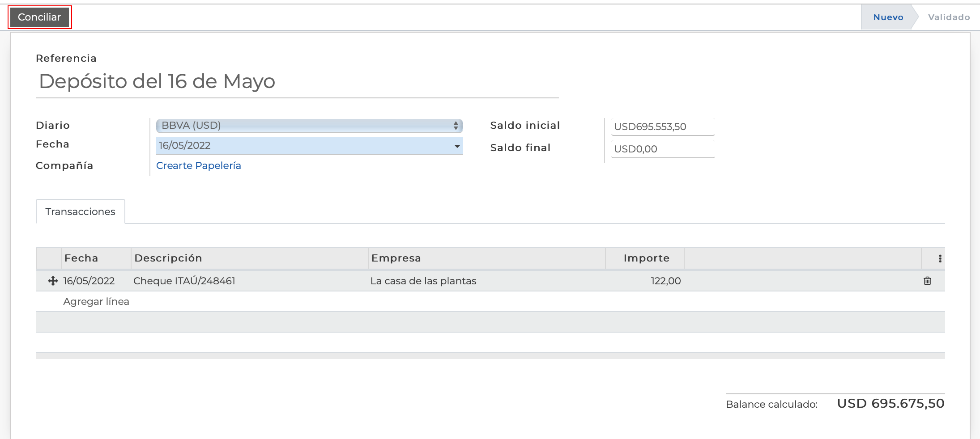Image resolution: width=980 pixels, height=439 pixels.
Task: Expand the Fecha date picker arrow
Action: pyautogui.click(x=457, y=146)
